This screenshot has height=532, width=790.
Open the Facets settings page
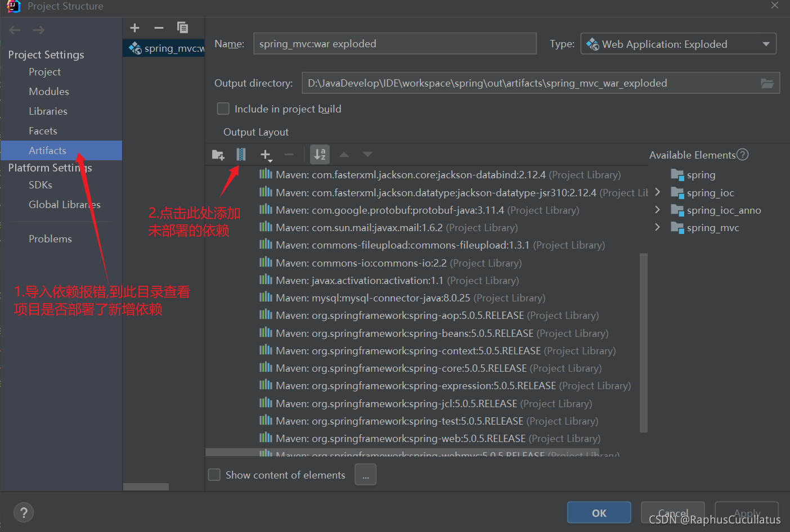tap(43, 131)
